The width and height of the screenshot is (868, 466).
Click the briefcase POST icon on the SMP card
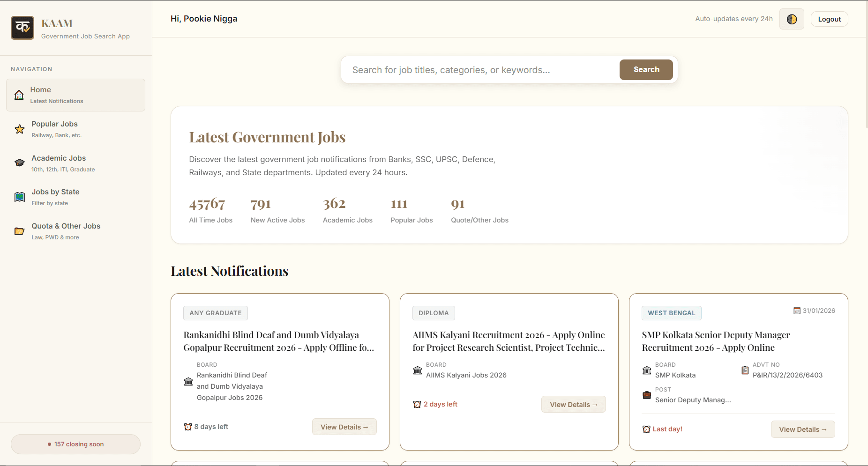coord(646,395)
